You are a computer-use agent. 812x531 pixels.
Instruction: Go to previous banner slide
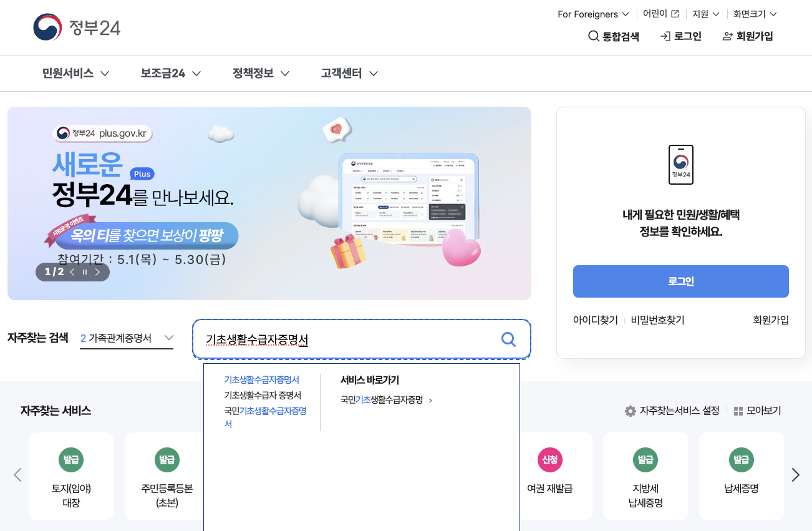click(x=72, y=272)
